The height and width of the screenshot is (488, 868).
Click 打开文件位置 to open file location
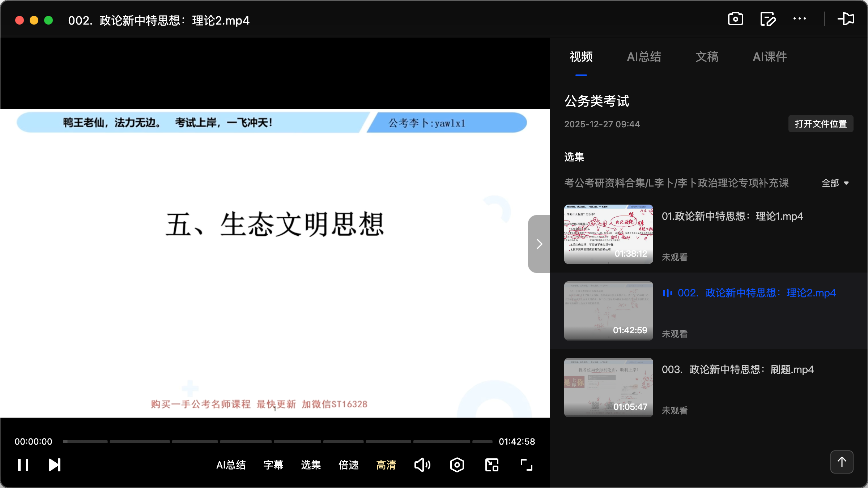click(820, 124)
